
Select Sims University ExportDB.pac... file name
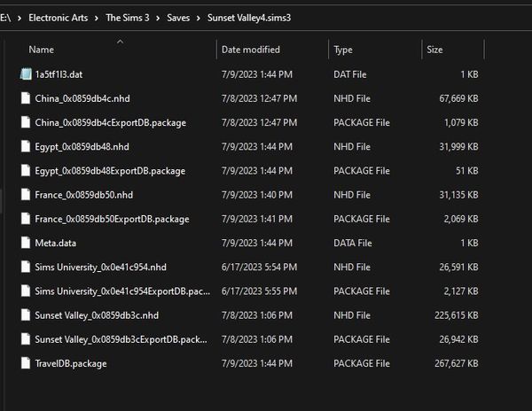[122, 291]
